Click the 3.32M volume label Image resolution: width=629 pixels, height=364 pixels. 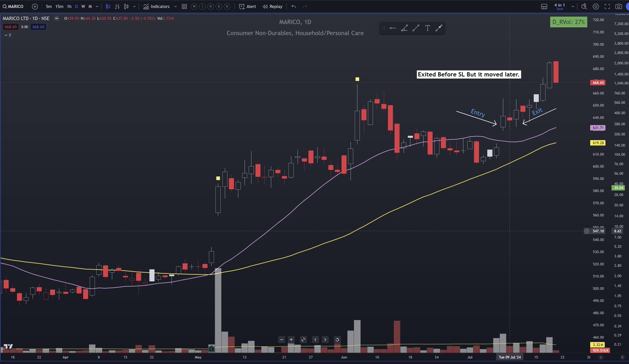(597, 345)
